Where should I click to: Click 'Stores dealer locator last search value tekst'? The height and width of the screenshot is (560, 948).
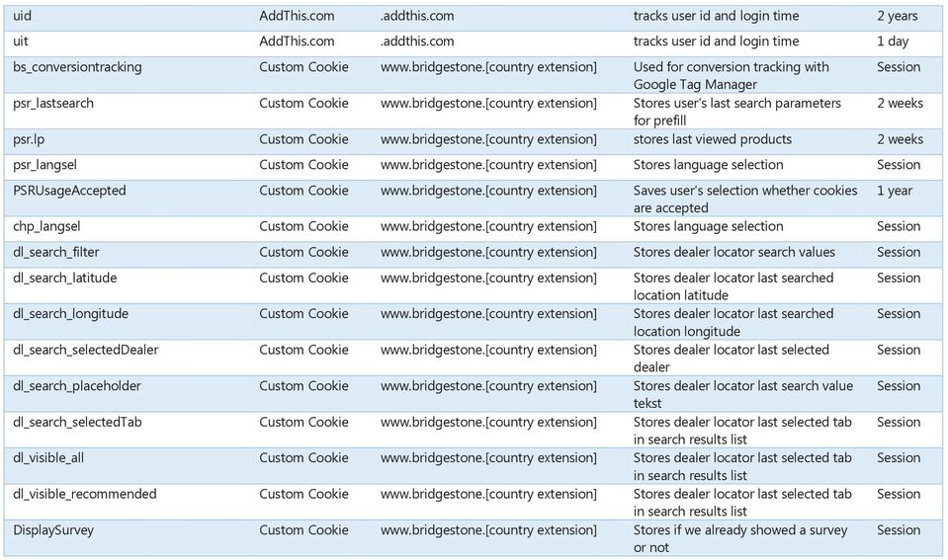click(743, 395)
